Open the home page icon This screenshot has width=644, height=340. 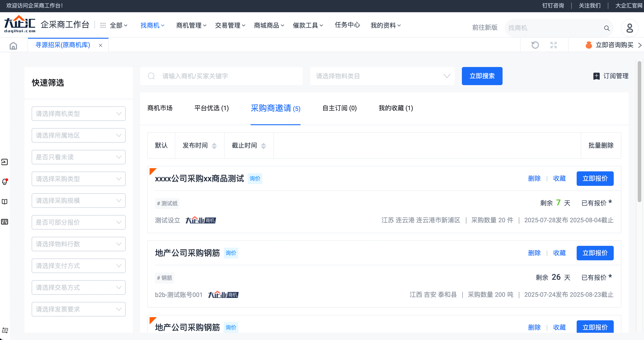click(13, 45)
